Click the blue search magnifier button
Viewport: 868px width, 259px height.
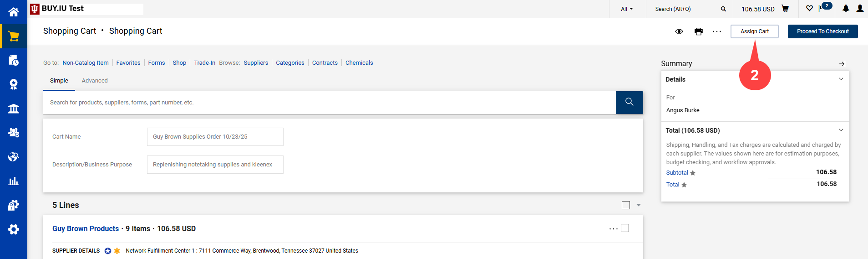(x=629, y=102)
